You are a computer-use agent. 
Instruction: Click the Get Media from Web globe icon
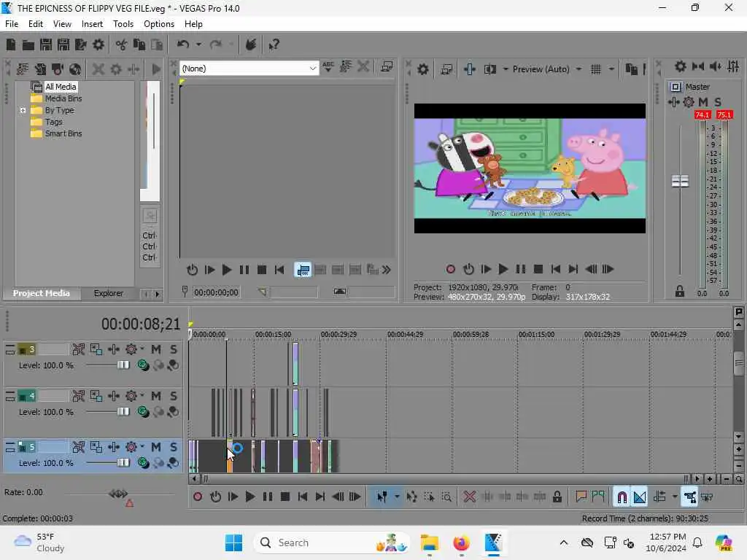coord(75,69)
